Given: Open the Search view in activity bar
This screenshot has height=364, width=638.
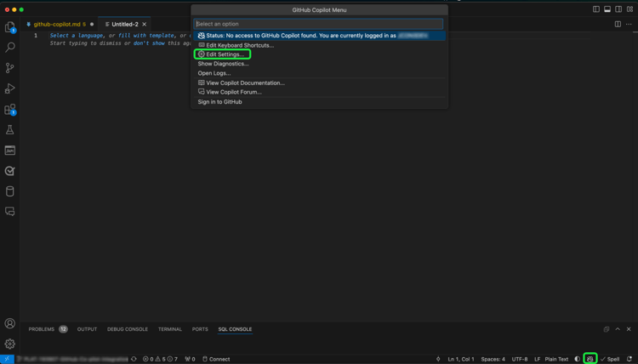Looking at the screenshot, I should (9, 47).
